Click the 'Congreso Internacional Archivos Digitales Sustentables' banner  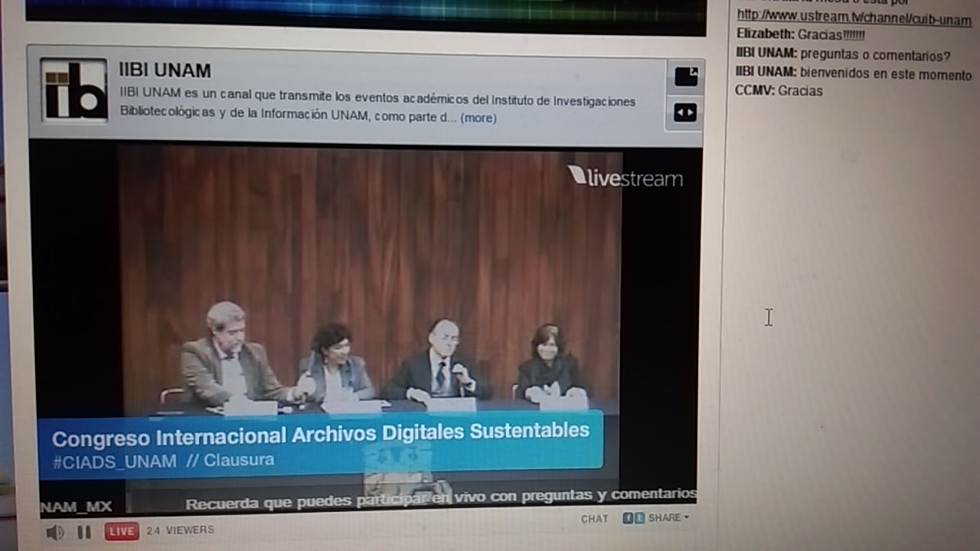[x=321, y=435]
